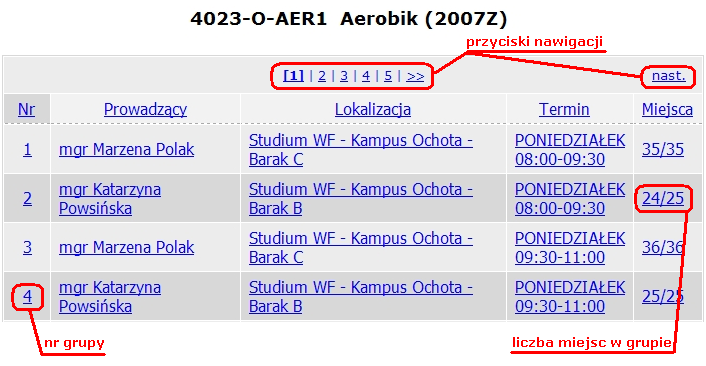This screenshot has width=706, height=366.
Task: Click the nast. next page link
Action: pos(669,76)
